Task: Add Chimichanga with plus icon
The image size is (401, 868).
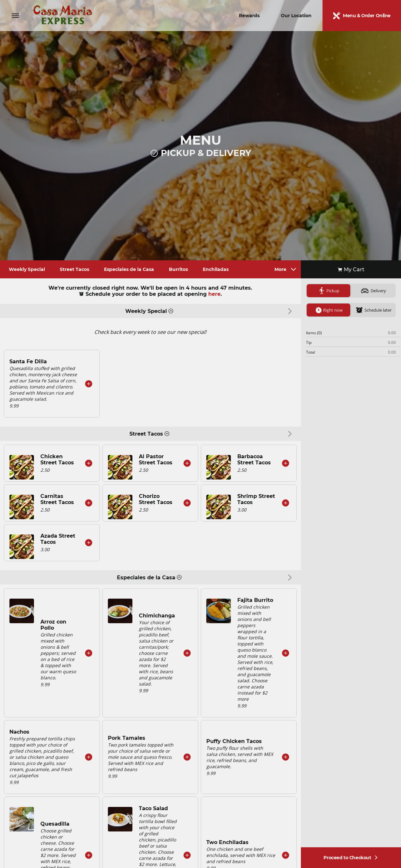Action: point(187,653)
